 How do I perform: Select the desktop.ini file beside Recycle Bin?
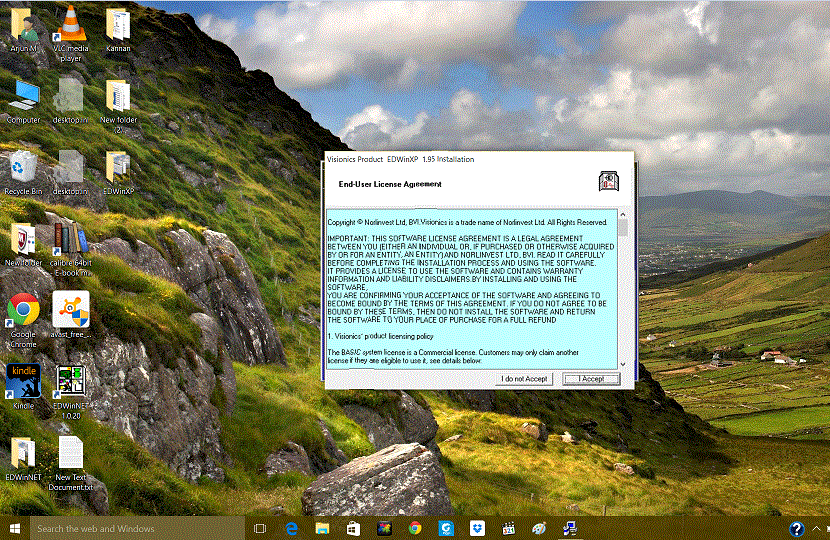(x=70, y=173)
